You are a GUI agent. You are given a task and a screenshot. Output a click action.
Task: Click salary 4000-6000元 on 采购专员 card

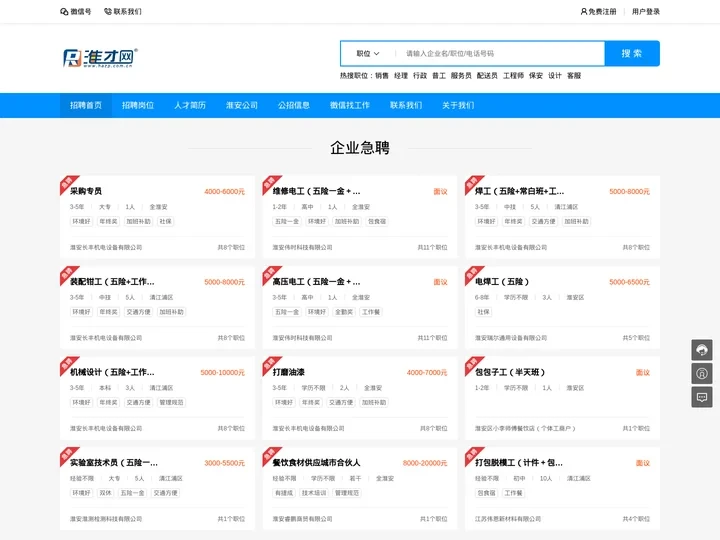coord(225,191)
